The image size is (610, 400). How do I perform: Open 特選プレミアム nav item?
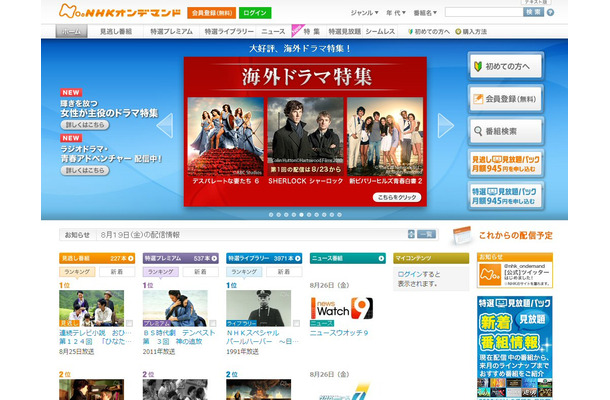pos(172,32)
